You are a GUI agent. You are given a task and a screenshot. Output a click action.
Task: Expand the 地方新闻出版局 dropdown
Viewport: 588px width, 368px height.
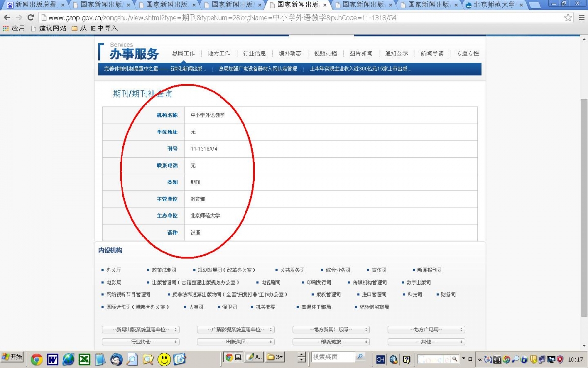tap(331, 329)
